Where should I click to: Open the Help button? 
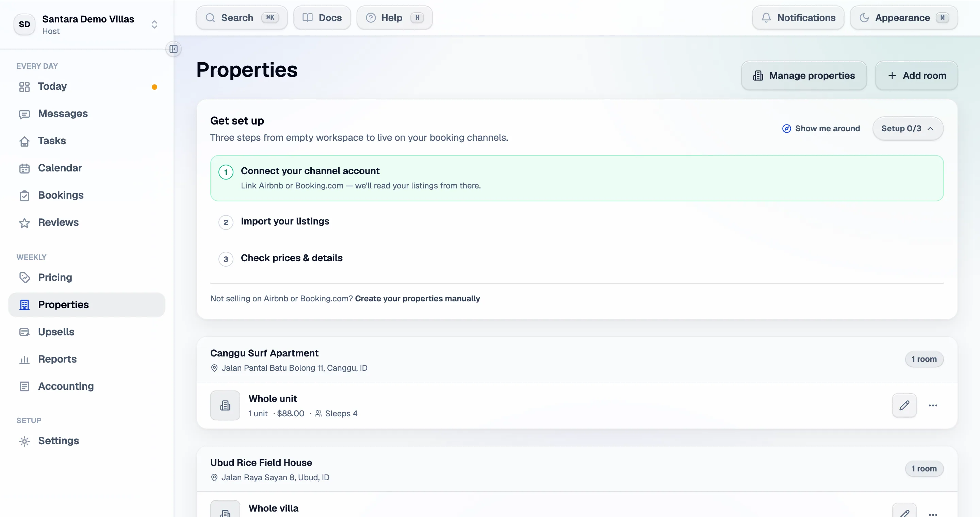tap(394, 18)
